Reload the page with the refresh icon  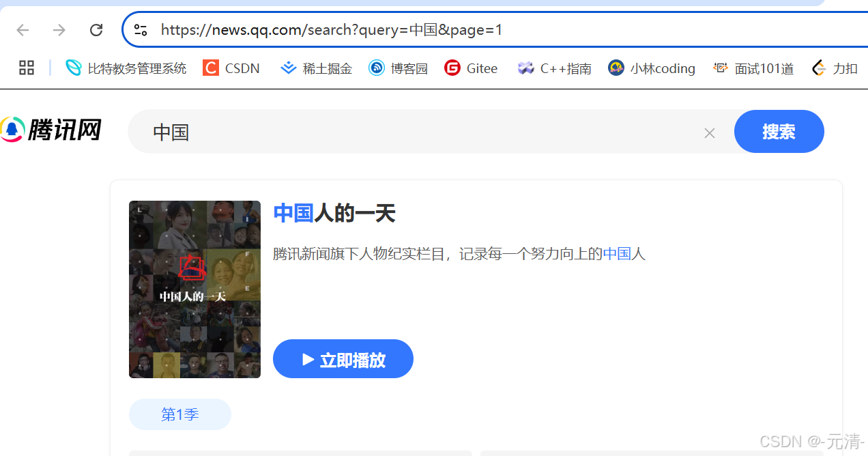(x=96, y=29)
